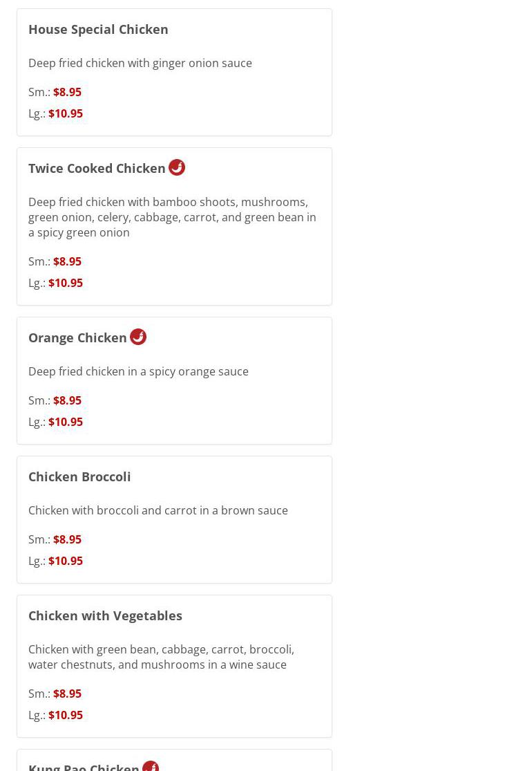
Task: Select large size price for Twice Cooked Chicken
Action: (66, 284)
